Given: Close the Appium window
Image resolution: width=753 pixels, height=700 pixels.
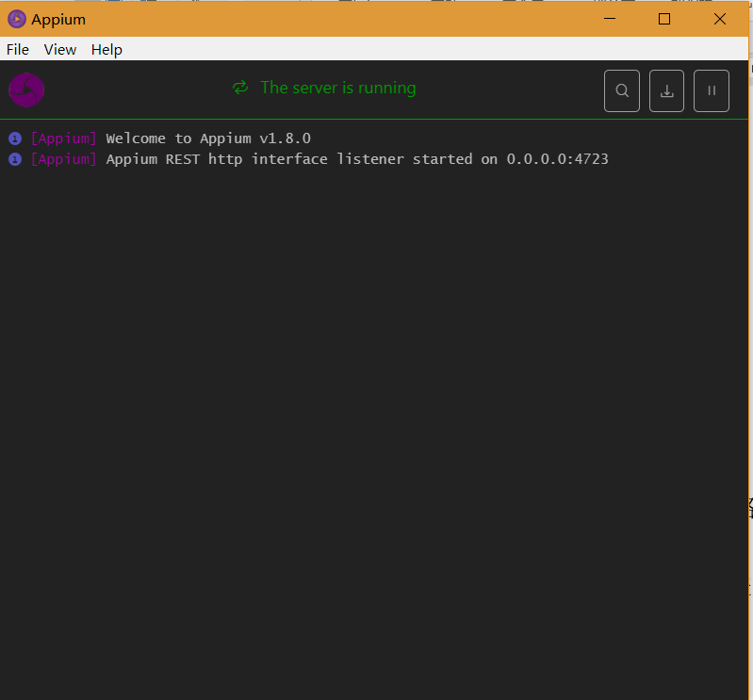Looking at the screenshot, I should click(x=720, y=19).
